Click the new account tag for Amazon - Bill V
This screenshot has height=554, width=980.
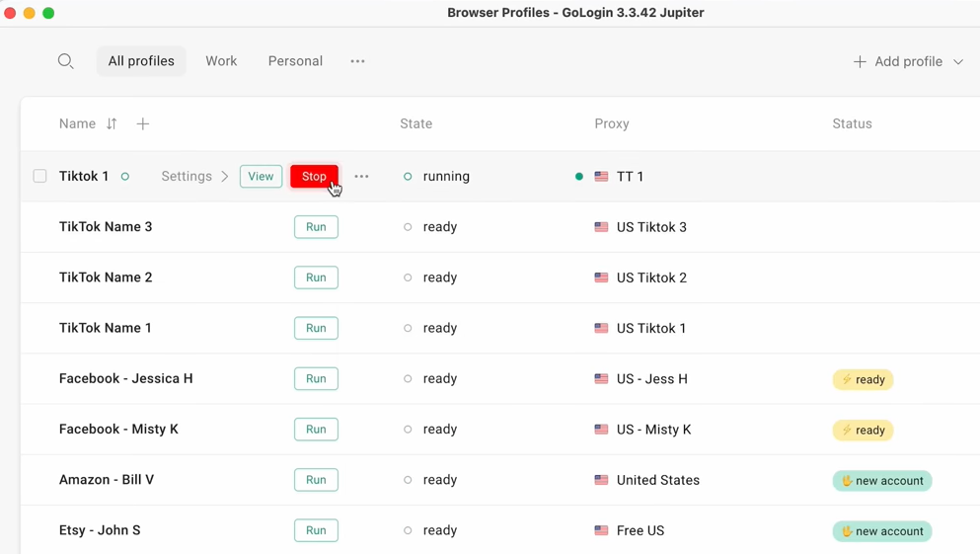[882, 481]
